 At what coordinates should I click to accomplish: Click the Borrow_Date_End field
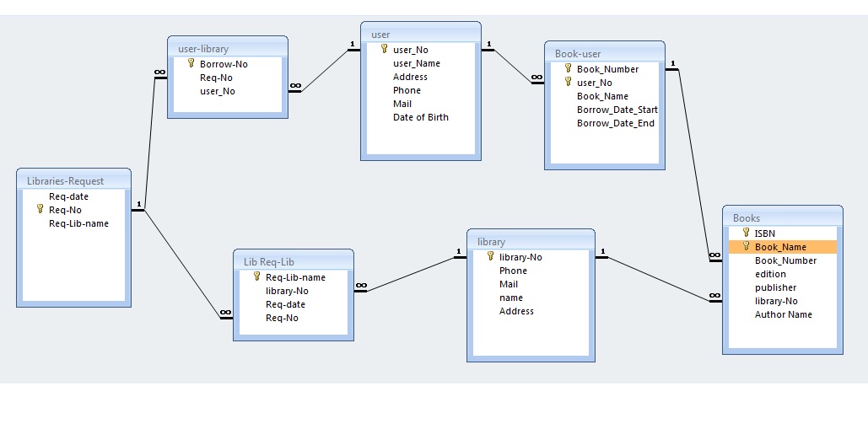615,123
